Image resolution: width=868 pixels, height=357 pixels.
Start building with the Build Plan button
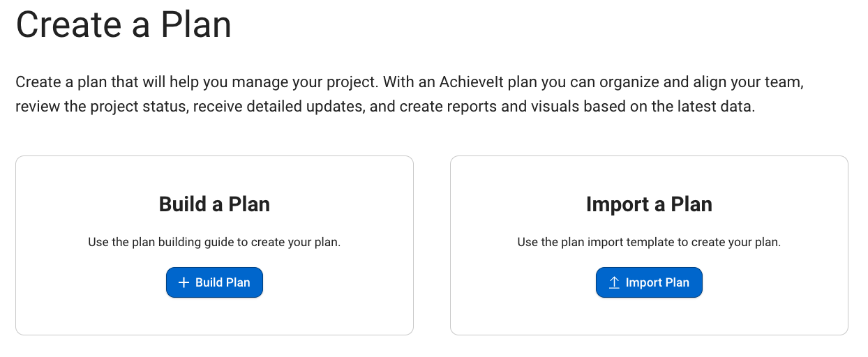click(214, 282)
